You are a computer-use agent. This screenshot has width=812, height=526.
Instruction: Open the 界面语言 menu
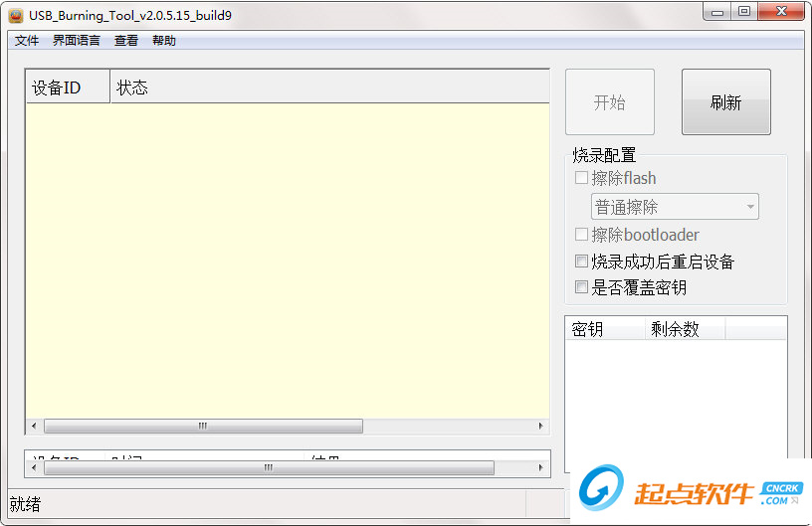pos(76,41)
